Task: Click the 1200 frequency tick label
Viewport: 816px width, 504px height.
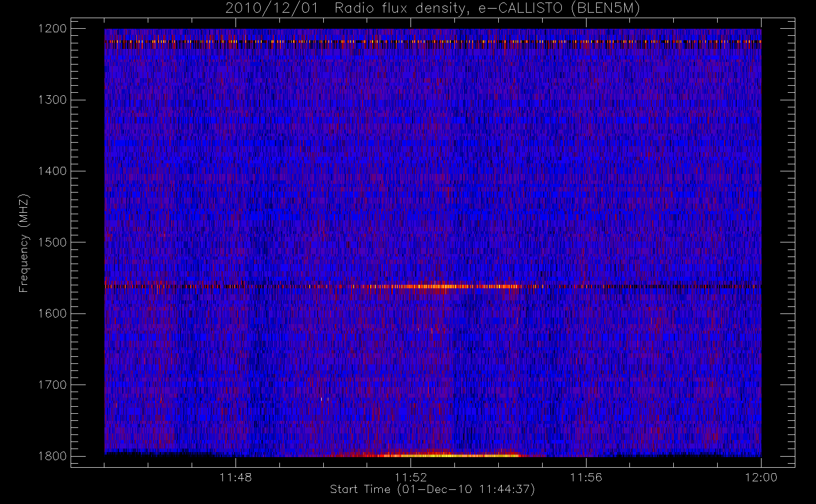Action: pos(52,29)
